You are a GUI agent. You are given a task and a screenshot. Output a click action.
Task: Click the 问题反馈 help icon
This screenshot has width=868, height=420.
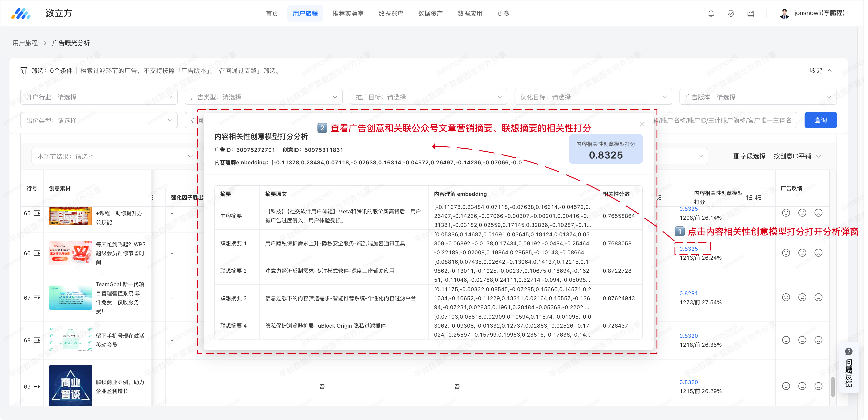pyautogui.click(x=849, y=351)
